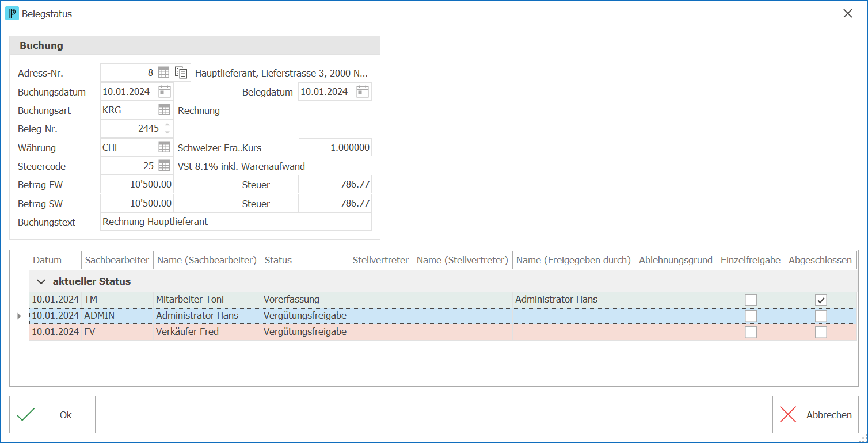Screen dimensions: 868x443
Task: Click the Beleg-Nr. stepper arrows
Action: click(x=167, y=128)
